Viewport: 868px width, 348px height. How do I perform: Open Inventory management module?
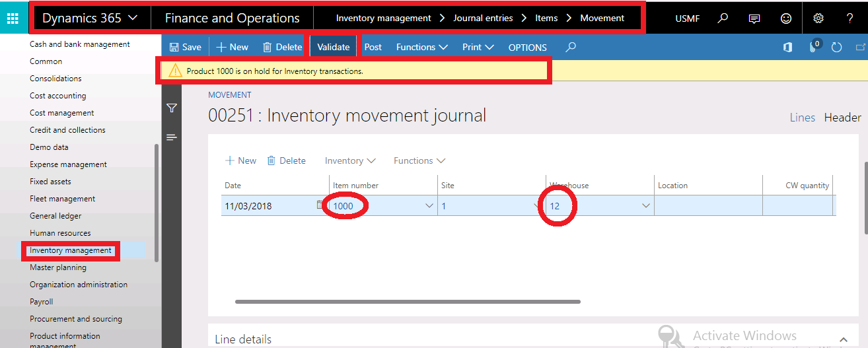[x=71, y=250]
